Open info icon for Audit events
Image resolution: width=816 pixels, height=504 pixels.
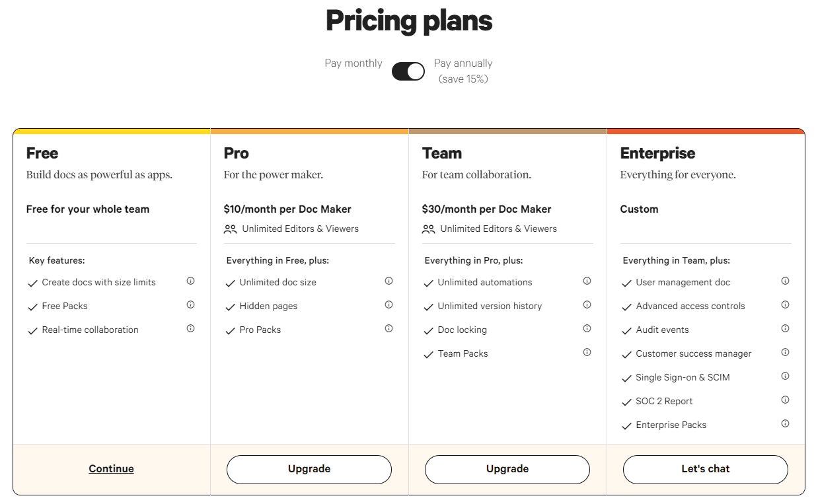tap(785, 328)
